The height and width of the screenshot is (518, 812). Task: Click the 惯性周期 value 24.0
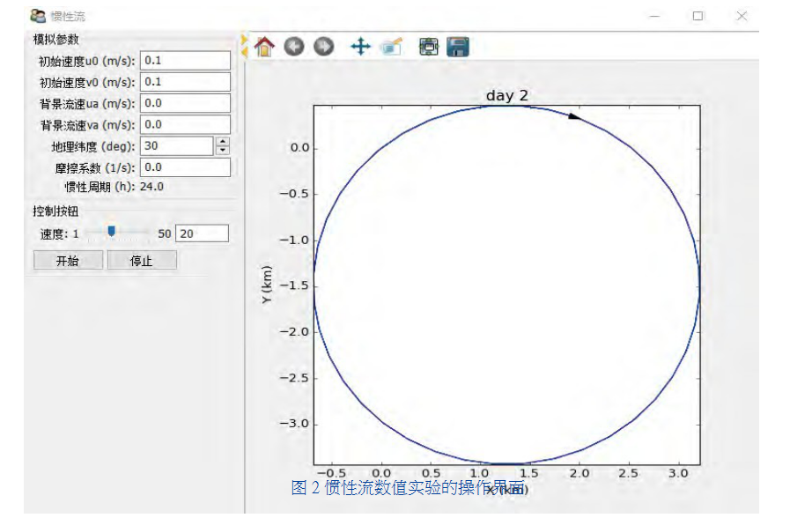click(151, 187)
